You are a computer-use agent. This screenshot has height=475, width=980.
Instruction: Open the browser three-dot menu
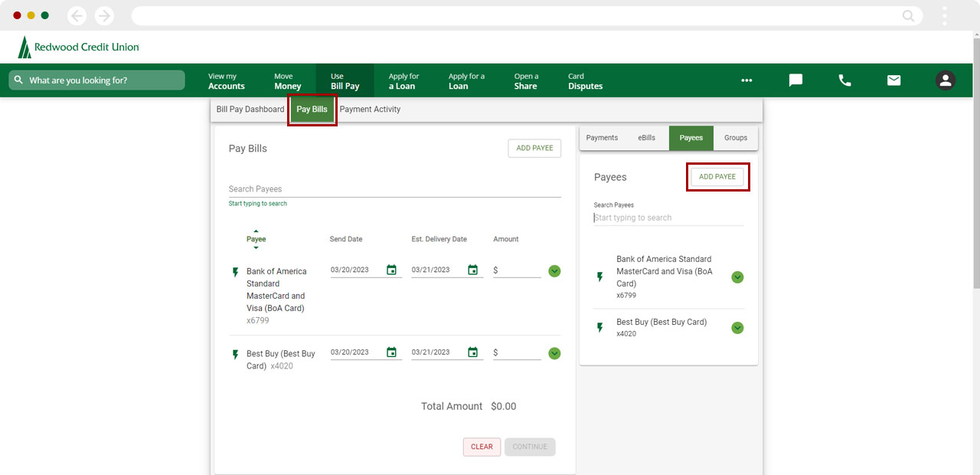pyautogui.click(x=945, y=15)
